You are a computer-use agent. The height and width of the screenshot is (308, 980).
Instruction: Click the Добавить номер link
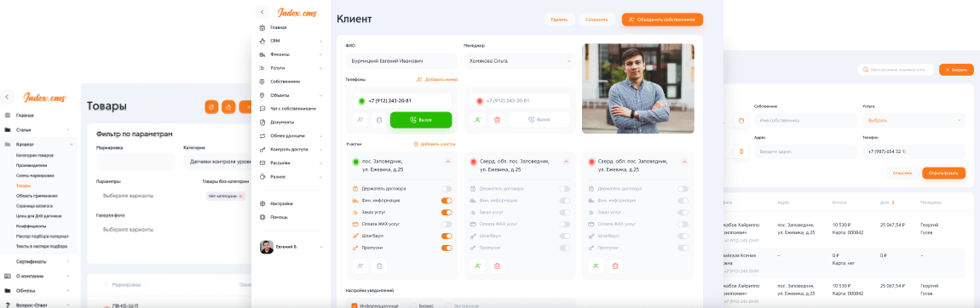[x=437, y=80]
